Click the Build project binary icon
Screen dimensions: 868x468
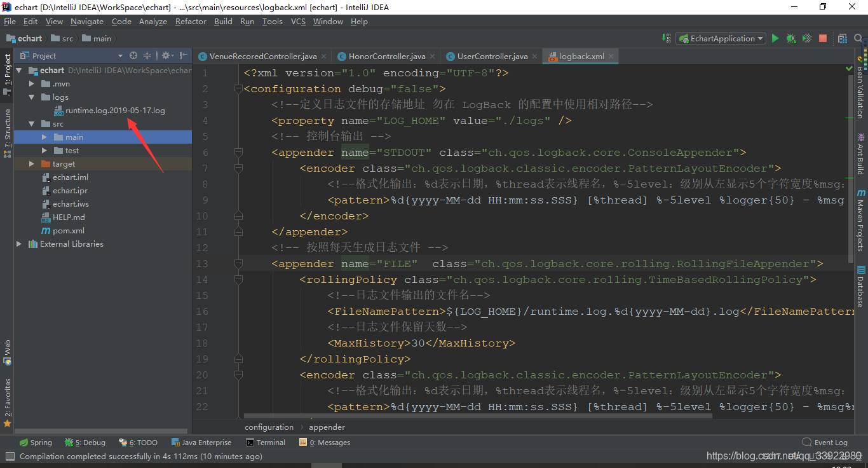[x=667, y=39]
